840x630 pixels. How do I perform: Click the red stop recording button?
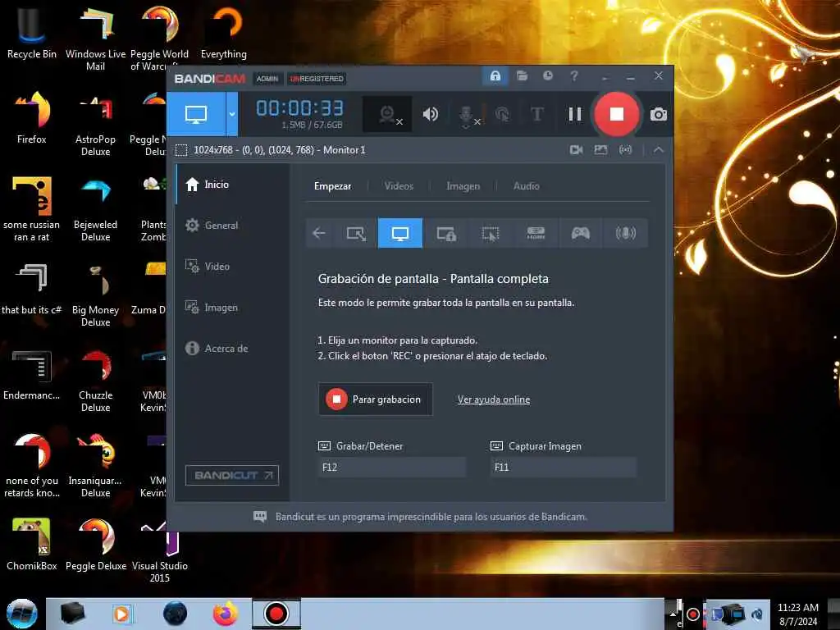click(x=617, y=114)
